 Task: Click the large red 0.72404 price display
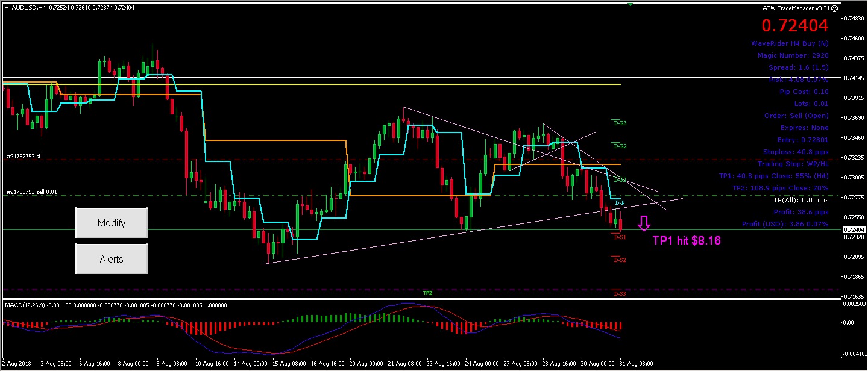(x=795, y=25)
